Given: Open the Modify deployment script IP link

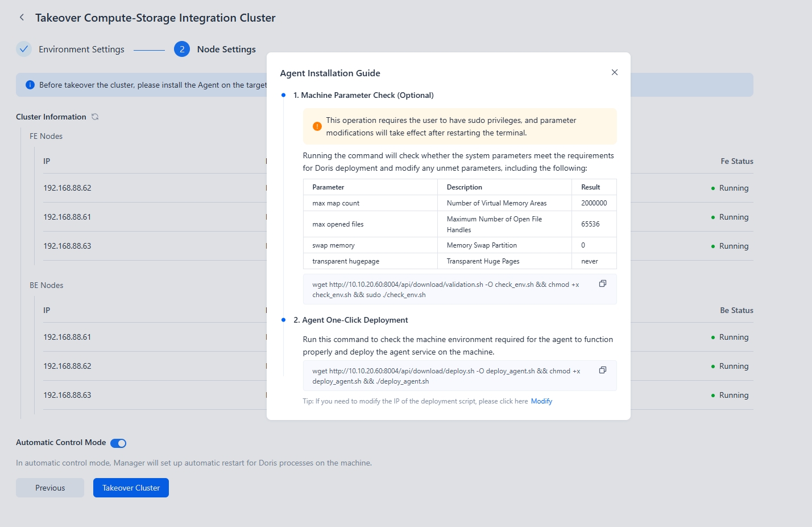Looking at the screenshot, I should [x=541, y=401].
